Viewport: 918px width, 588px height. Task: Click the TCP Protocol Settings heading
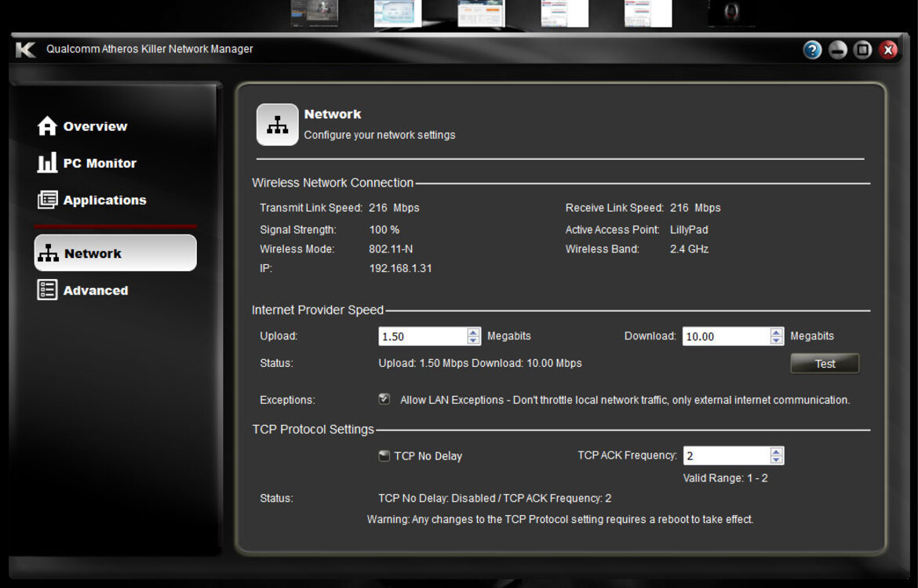coord(312,430)
